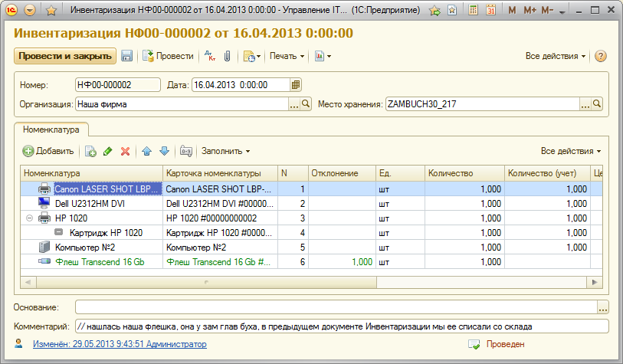Click the user icon near Изменён
623x364 pixels.
pos(18,343)
